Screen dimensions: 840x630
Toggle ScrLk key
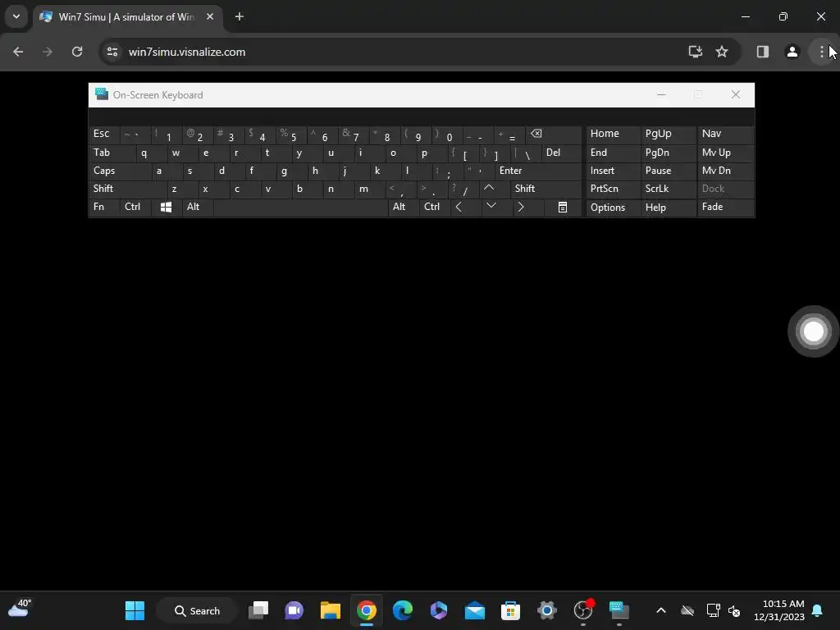pyautogui.click(x=668, y=189)
